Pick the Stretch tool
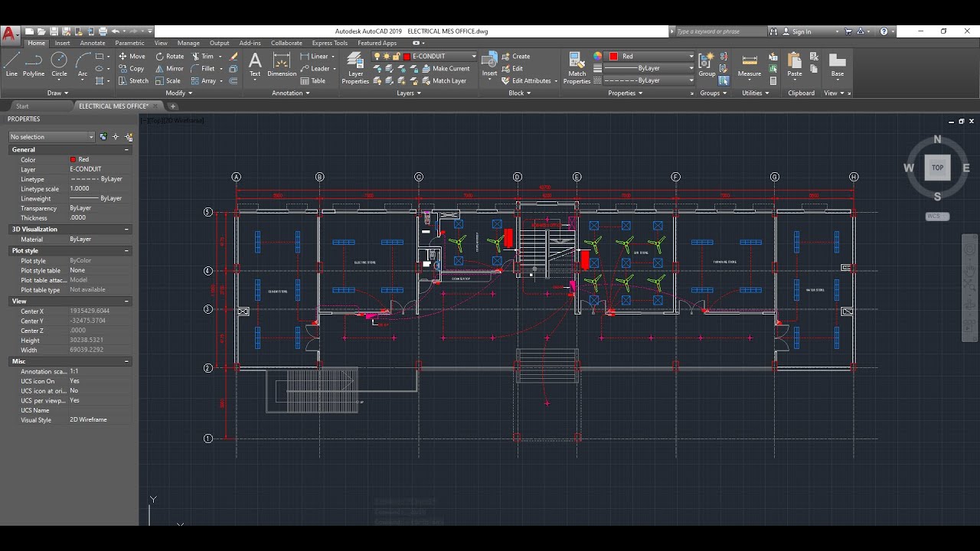Screen dimensions: 980x551 [133, 80]
